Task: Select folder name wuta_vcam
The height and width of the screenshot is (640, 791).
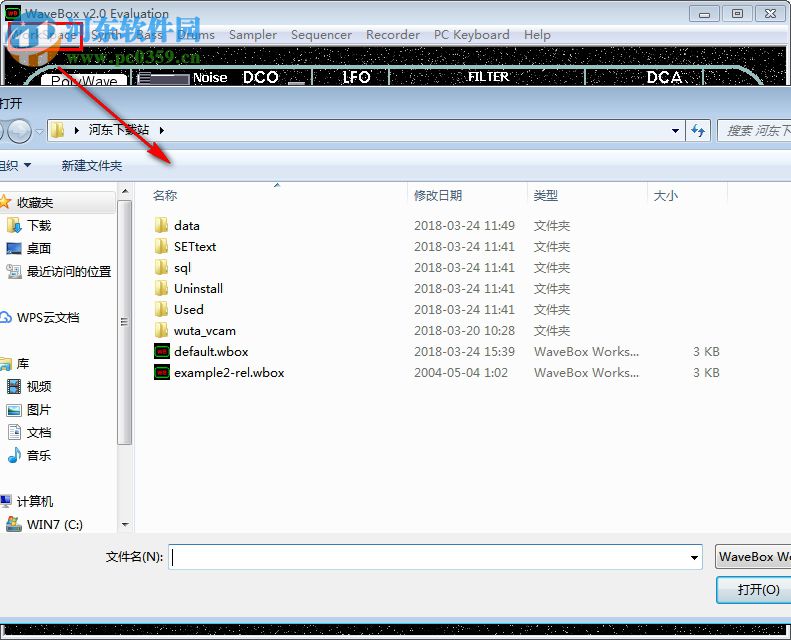Action: click(x=205, y=330)
